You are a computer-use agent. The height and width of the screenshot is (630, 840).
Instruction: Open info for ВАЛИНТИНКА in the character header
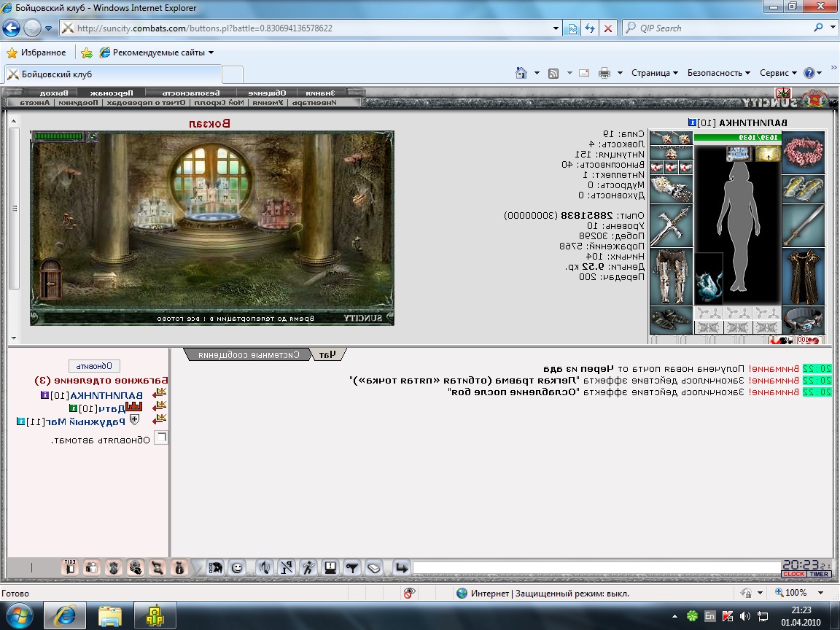[693, 122]
